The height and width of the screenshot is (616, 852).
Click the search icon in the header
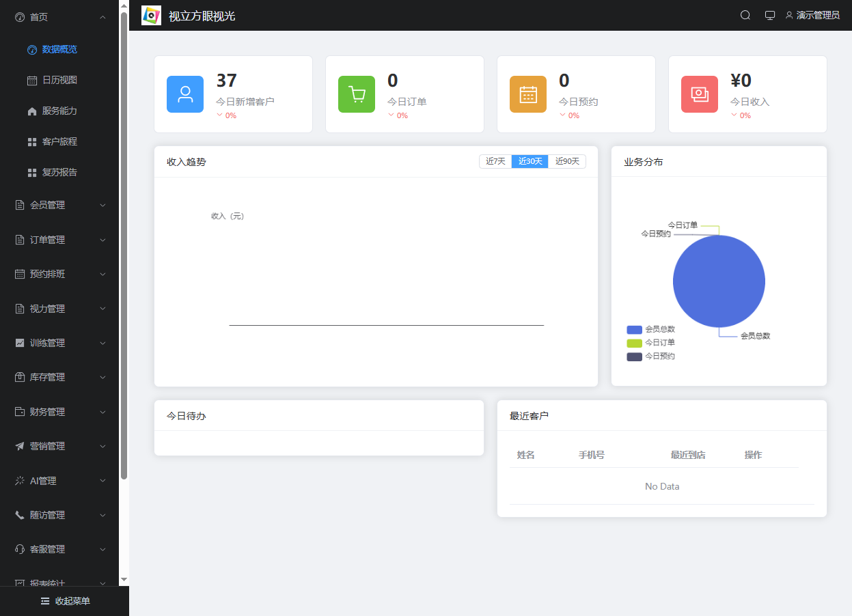[745, 15]
